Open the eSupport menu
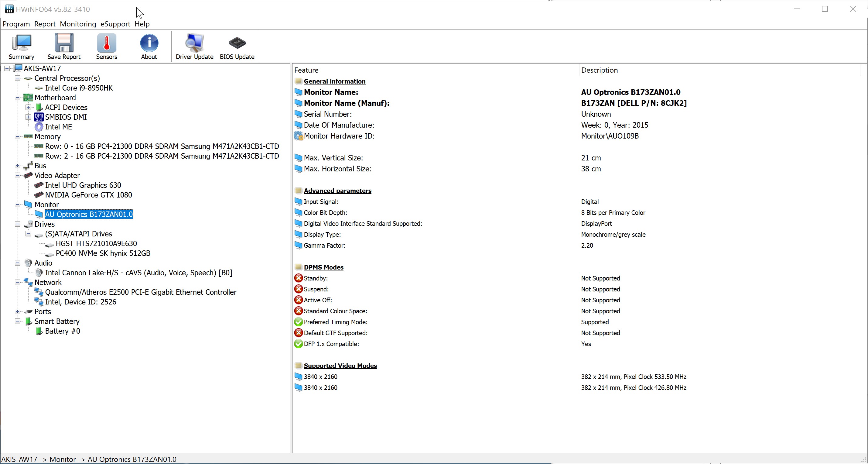Image resolution: width=868 pixels, height=464 pixels. pyautogui.click(x=115, y=24)
